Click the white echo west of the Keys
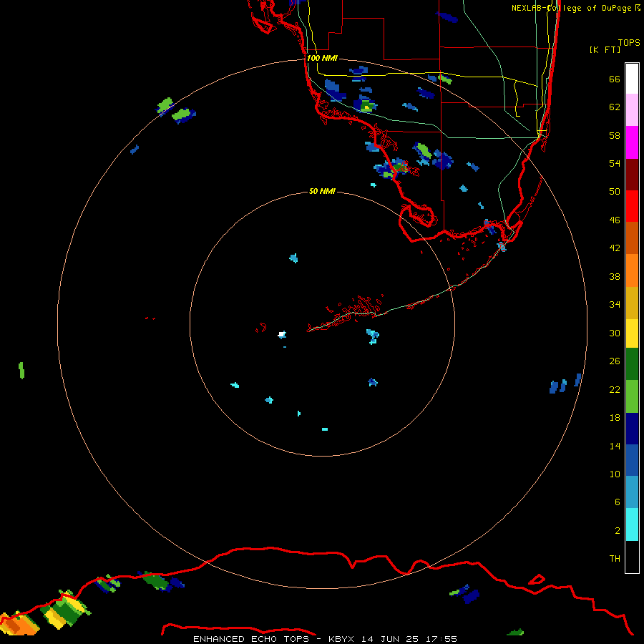Image resolution: width=644 pixels, height=644 pixels. click(282, 334)
